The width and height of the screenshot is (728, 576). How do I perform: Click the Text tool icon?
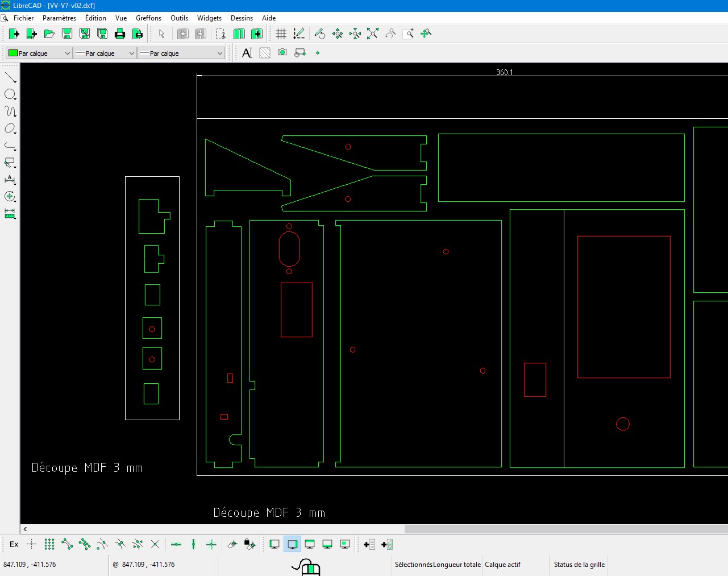[247, 53]
